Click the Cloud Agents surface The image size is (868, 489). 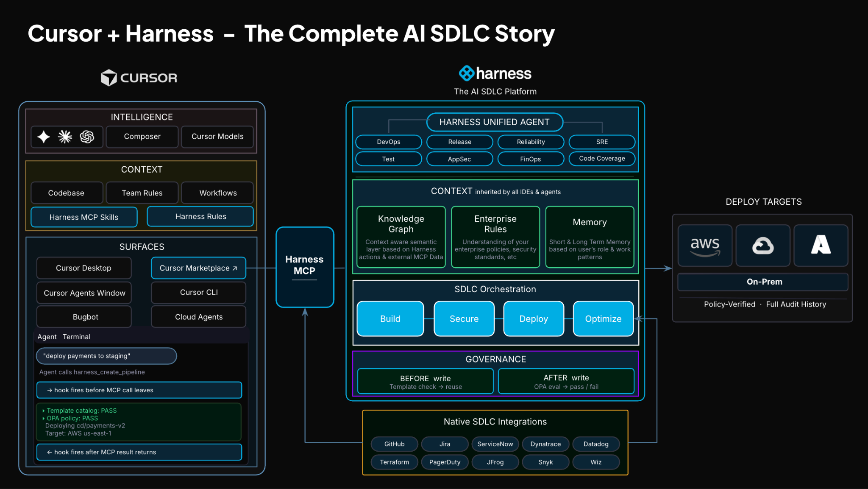(x=198, y=317)
